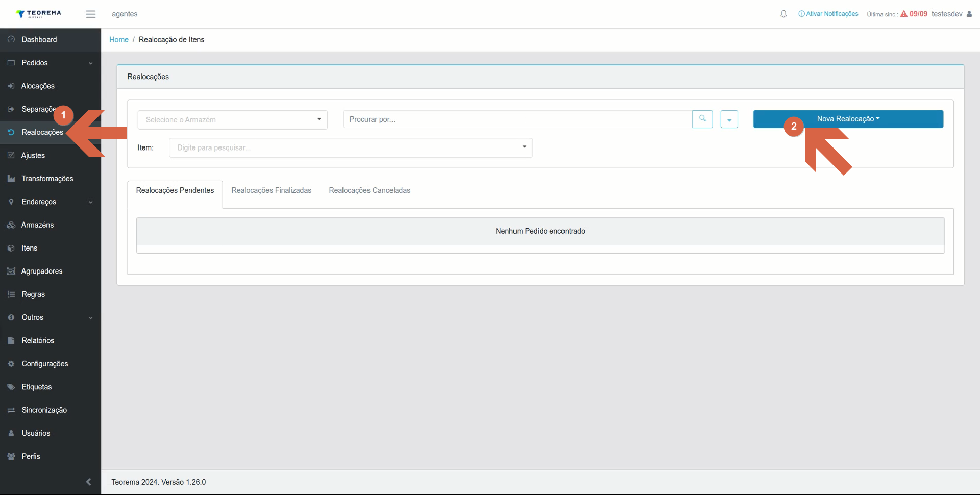Open the Item search dropdown
Image resolution: width=980 pixels, height=495 pixels.
(x=351, y=147)
